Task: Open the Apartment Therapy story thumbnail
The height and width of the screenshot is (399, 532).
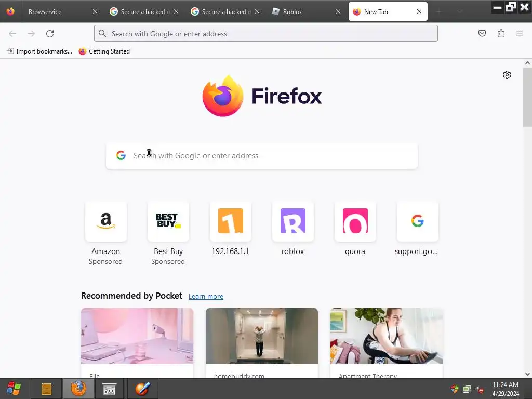Action: (387, 336)
